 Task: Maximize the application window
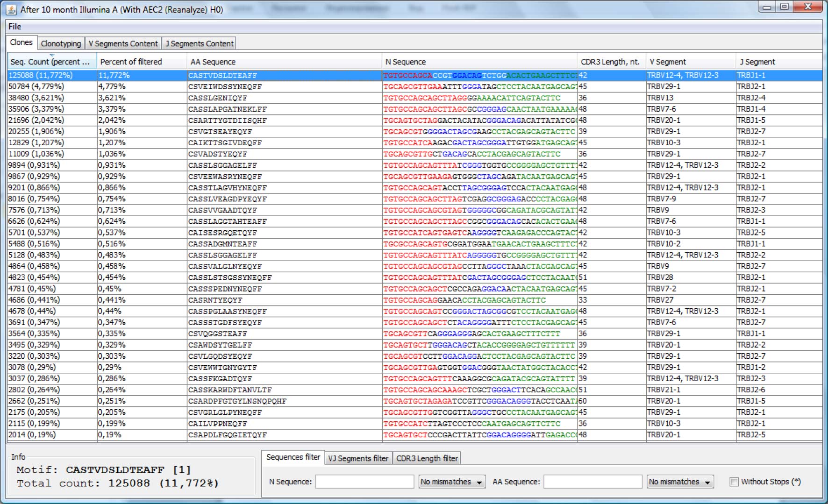[785, 7]
